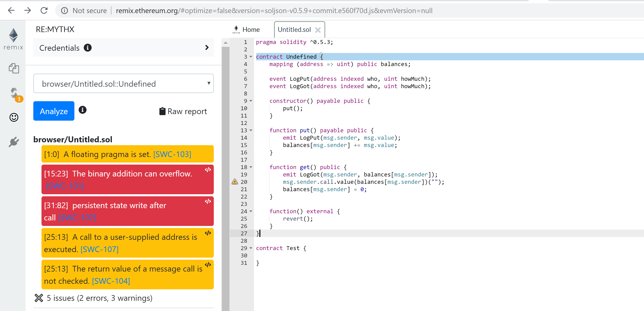
Task: Click the MythX smiley plugin icon
Action: [14, 117]
